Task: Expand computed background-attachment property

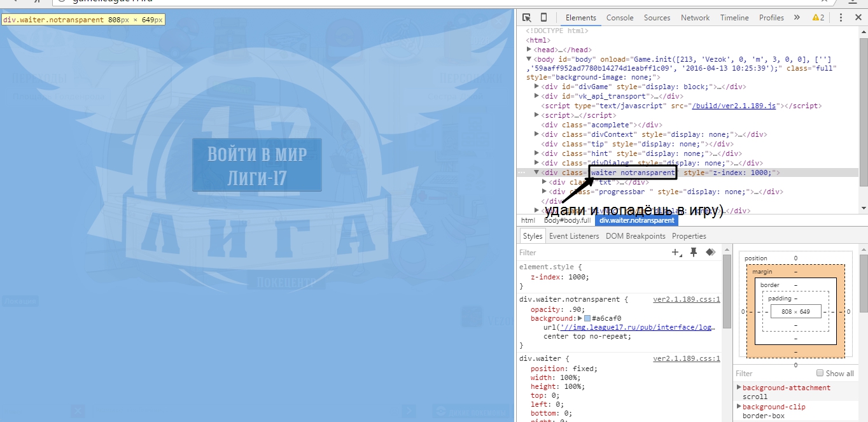Action: click(739, 387)
